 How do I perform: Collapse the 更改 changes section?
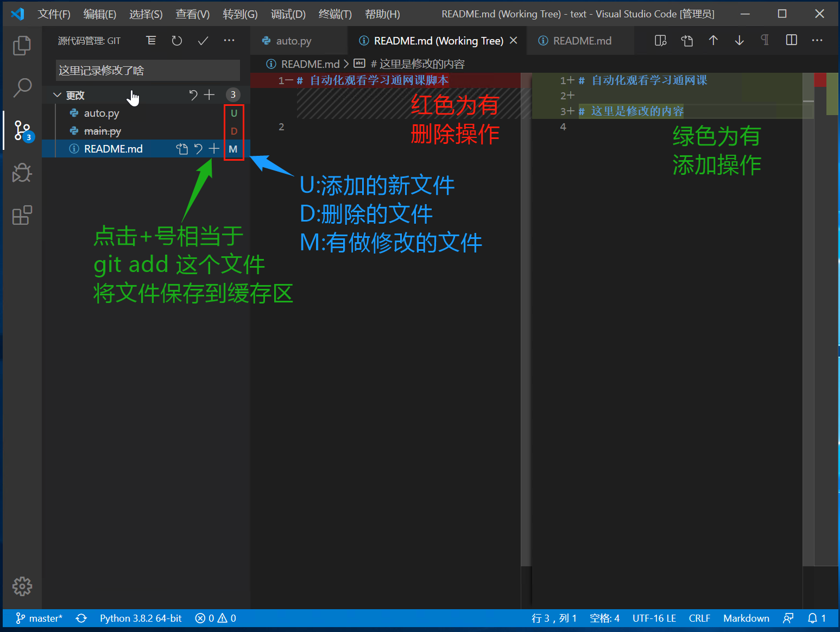click(58, 94)
